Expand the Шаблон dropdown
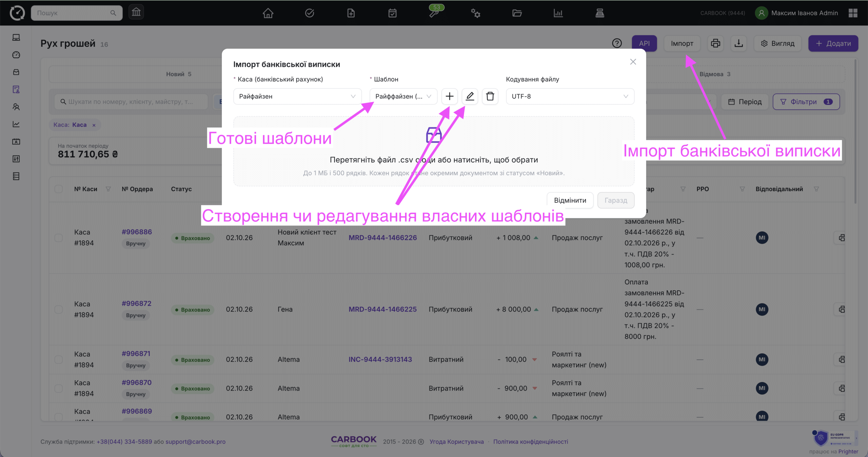 point(403,96)
